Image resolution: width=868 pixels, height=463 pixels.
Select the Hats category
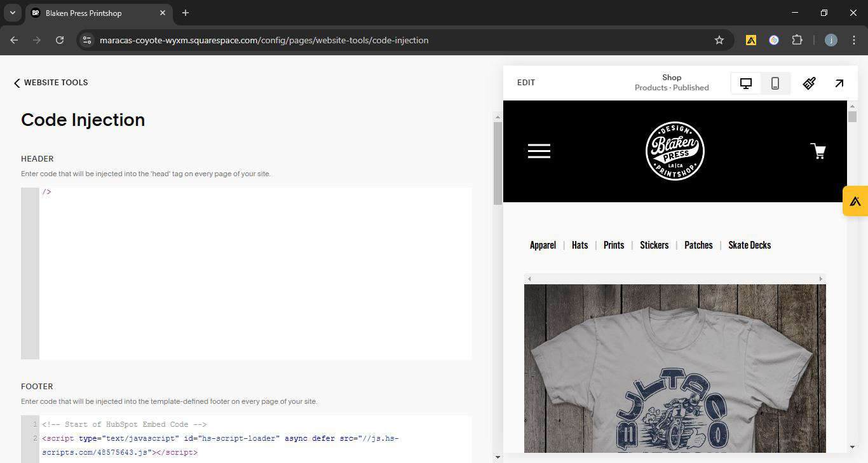point(580,245)
